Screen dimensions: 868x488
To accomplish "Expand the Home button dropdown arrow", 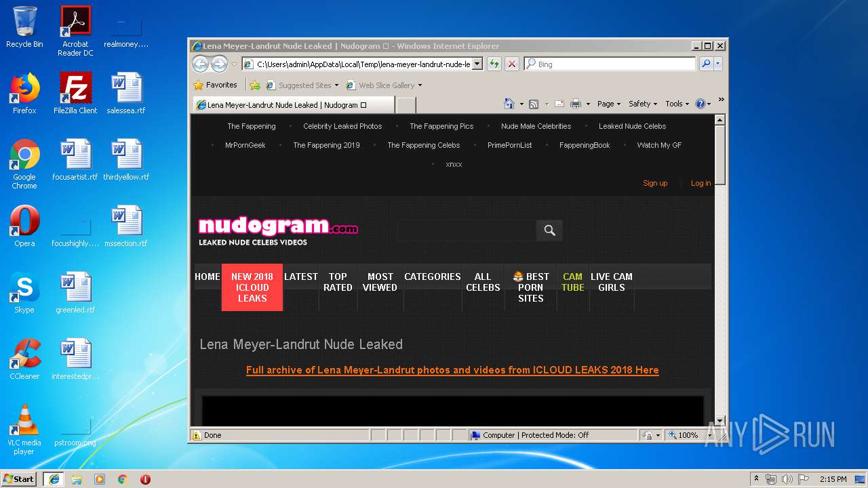I will coord(521,104).
